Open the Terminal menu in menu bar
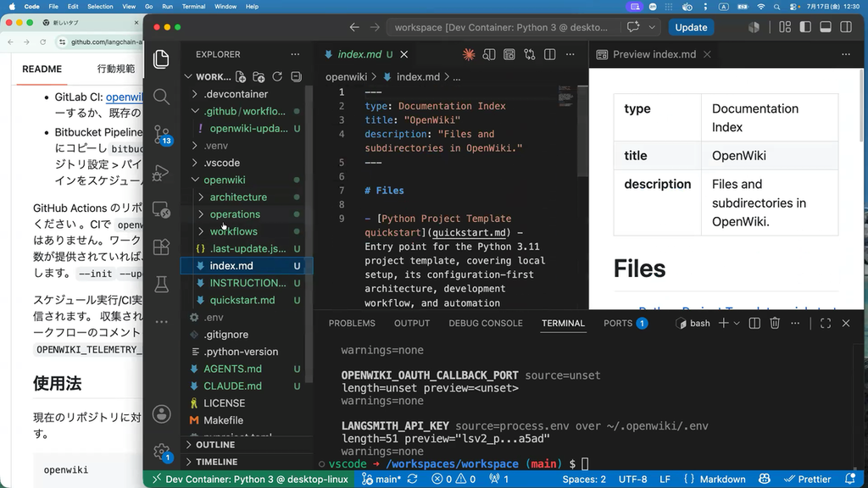The width and height of the screenshot is (868, 488). click(193, 7)
